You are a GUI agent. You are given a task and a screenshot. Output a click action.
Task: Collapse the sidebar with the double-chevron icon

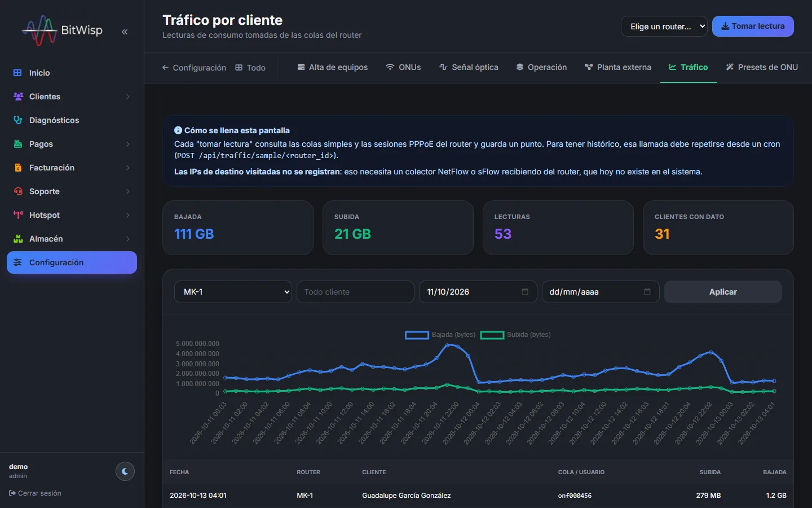click(x=125, y=32)
